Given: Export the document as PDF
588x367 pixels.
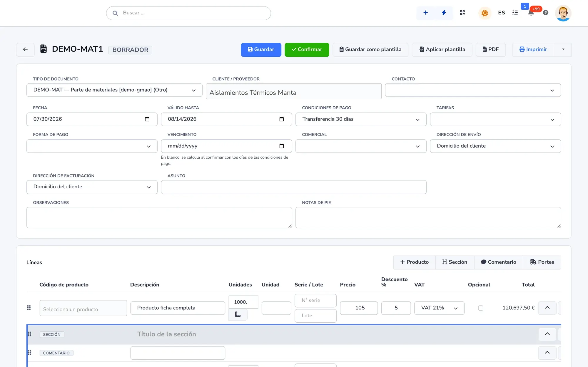Looking at the screenshot, I should 491,50.
